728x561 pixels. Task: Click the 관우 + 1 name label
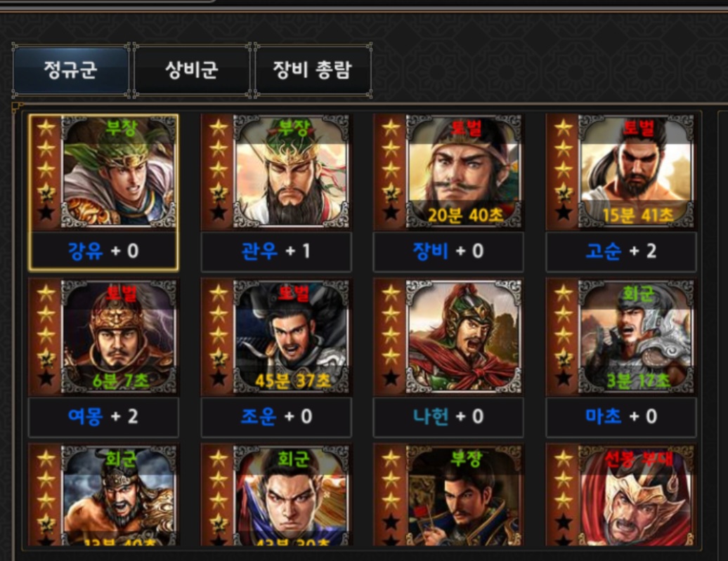coord(275,251)
